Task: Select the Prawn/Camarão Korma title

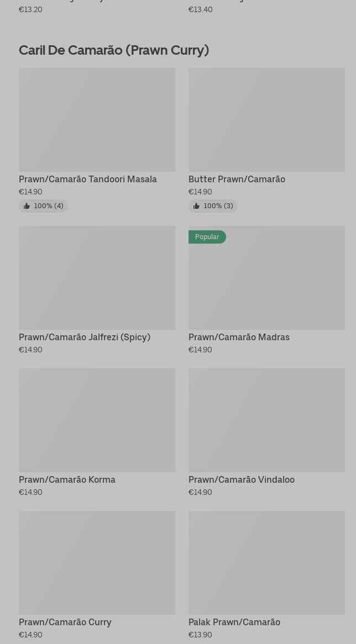Action: tap(67, 480)
